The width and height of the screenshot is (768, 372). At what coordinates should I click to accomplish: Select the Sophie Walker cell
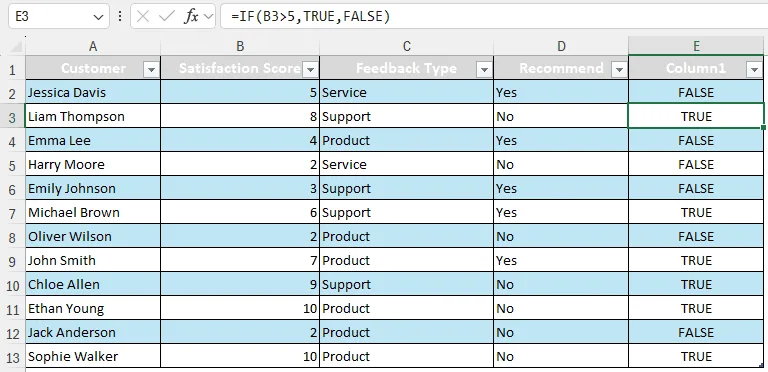tap(93, 356)
